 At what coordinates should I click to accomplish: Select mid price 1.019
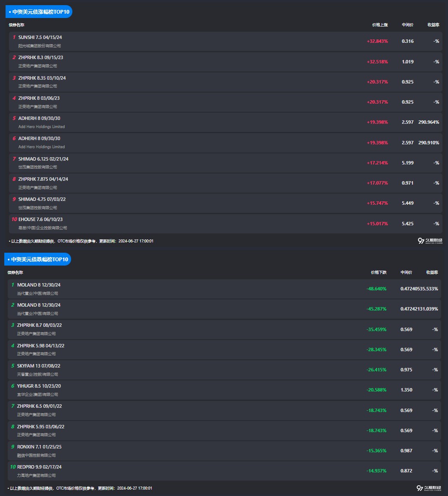pos(407,62)
